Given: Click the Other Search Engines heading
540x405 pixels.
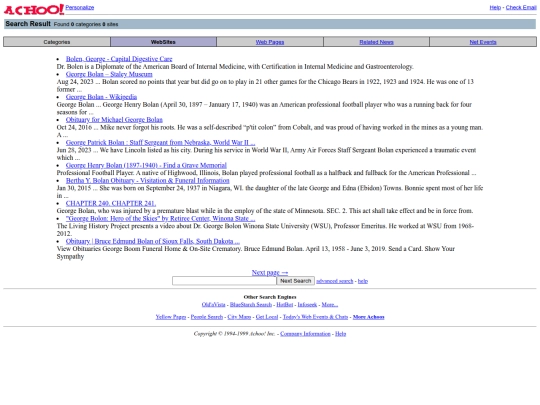Looking at the screenshot, I should coord(270,297).
